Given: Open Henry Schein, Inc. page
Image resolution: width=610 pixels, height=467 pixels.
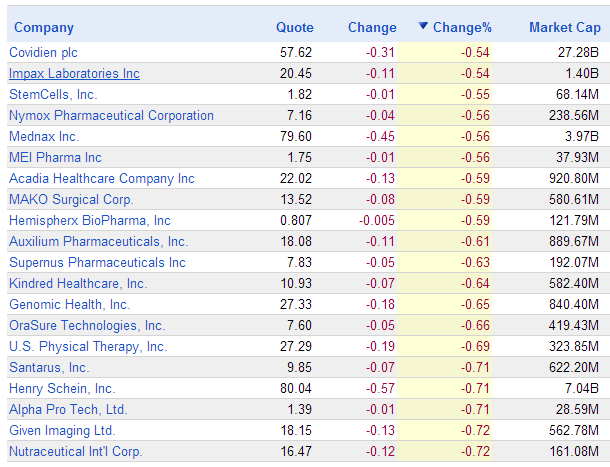Looking at the screenshot, I should click(x=62, y=388).
